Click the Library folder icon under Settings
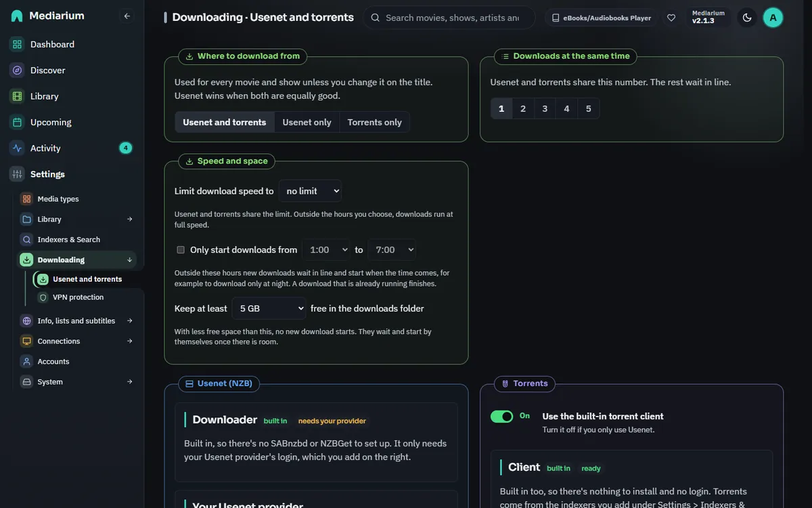 point(26,219)
